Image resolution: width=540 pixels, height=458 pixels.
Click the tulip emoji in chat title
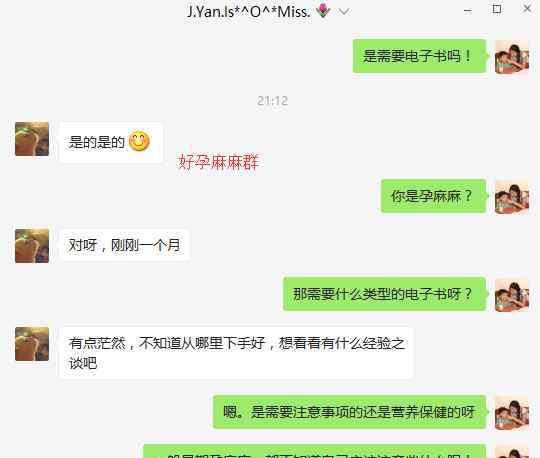[x=323, y=11]
